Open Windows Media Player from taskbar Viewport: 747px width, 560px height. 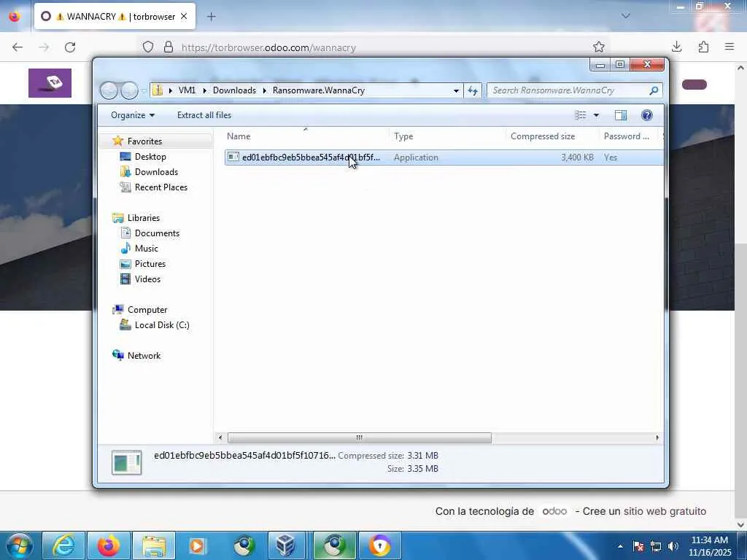point(197,545)
